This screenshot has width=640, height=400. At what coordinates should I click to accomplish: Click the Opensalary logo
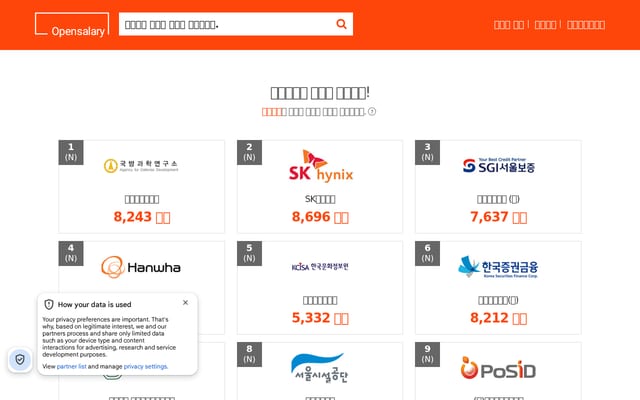point(72,24)
